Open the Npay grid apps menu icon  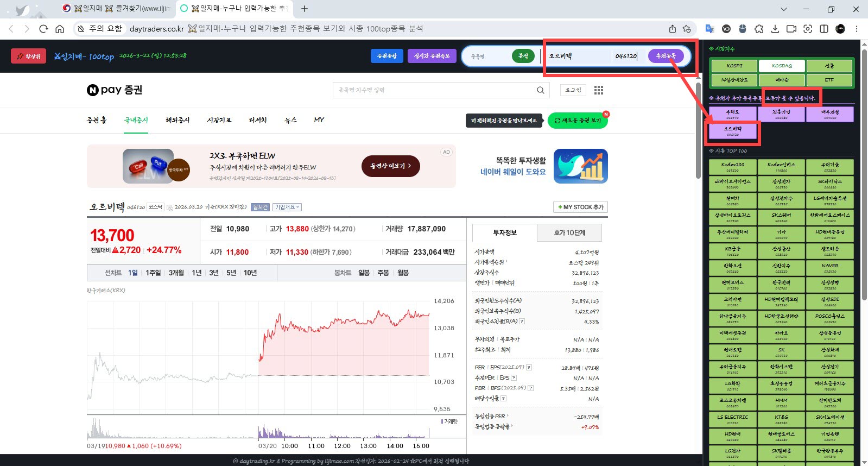pyautogui.click(x=599, y=90)
